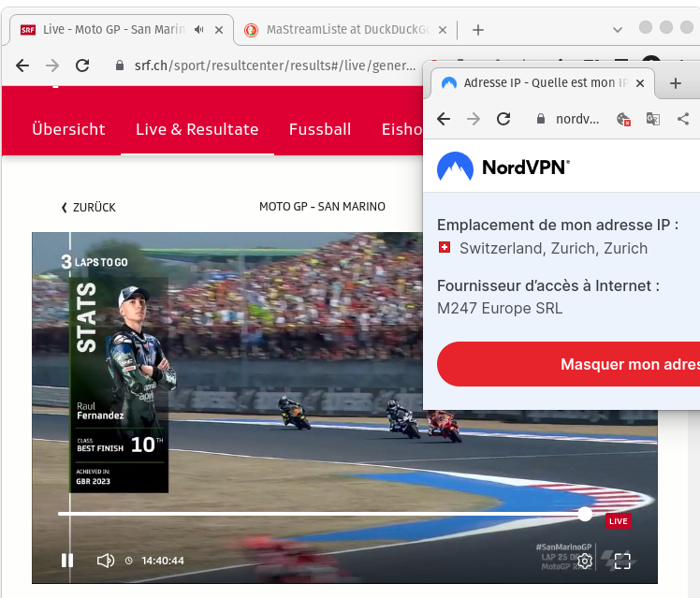The height and width of the screenshot is (598, 700).
Task: Click lock icon in NordVPN address bar
Action: tap(541, 119)
